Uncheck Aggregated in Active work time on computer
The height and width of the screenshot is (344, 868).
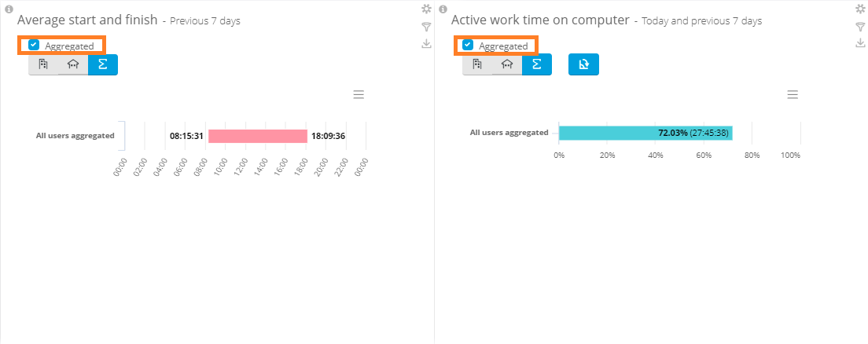[468, 45]
